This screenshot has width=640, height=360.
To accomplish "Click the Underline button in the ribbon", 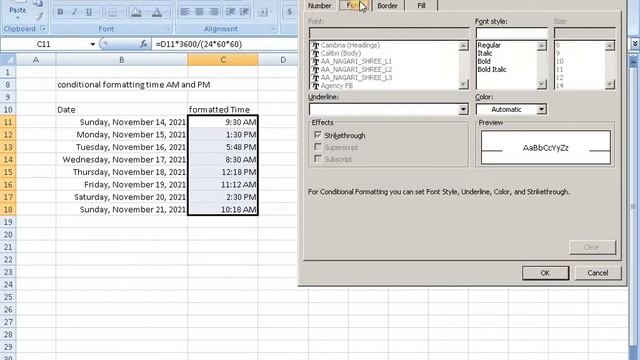I will [88, 12].
